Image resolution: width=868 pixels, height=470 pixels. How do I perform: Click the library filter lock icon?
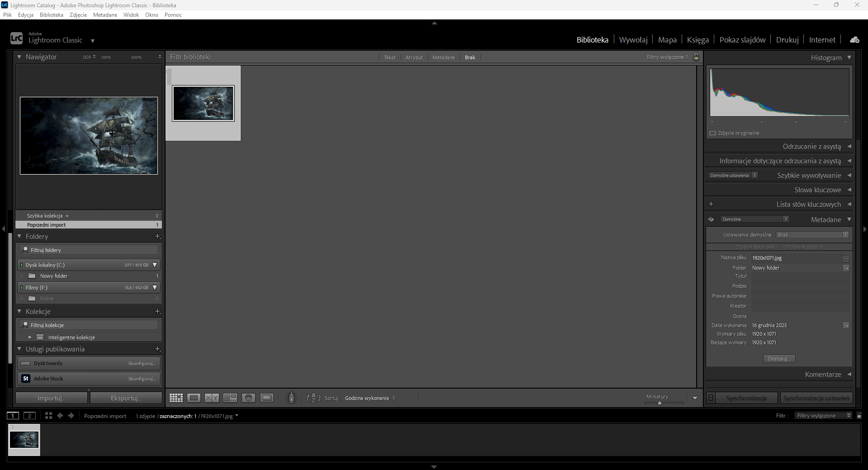pos(697,57)
